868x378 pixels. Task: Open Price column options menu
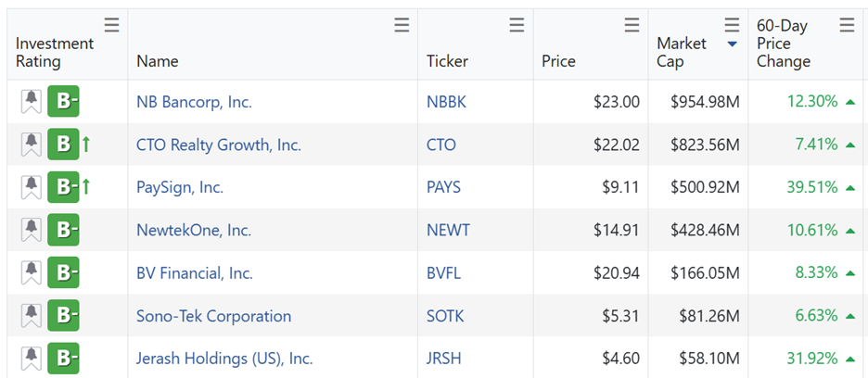click(632, 25)
